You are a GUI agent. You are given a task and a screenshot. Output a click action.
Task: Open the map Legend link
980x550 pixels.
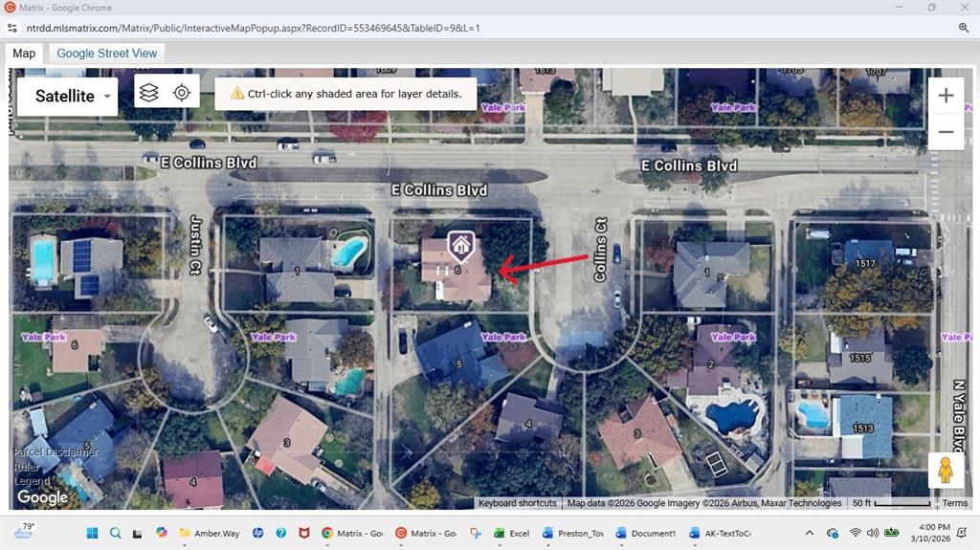click(31, 481)
